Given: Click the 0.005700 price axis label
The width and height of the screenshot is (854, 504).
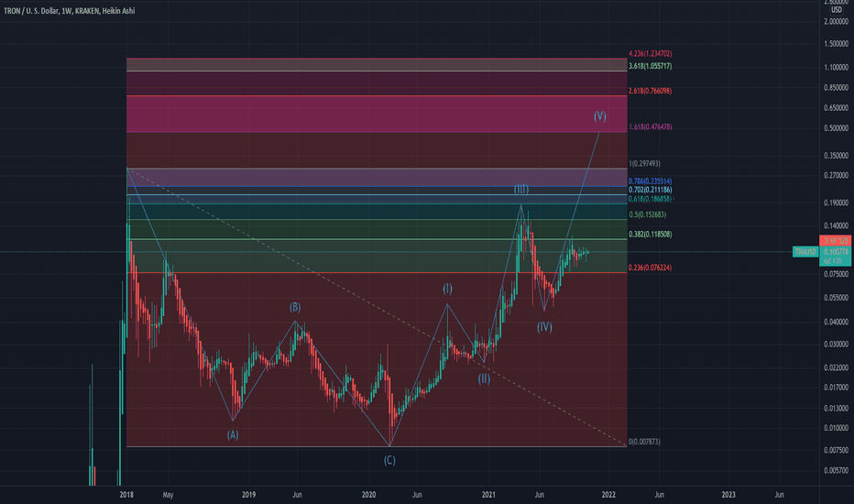Looking at the screenshot, I should (x=836, y=470).
